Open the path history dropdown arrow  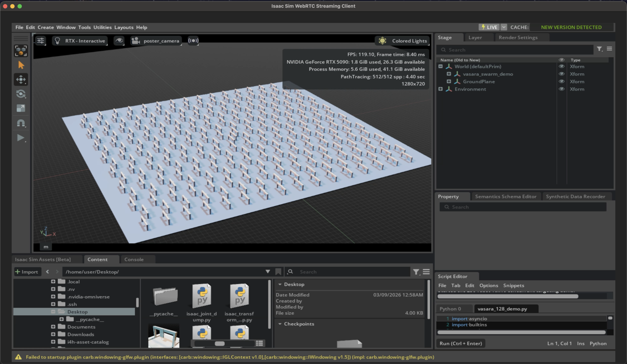268,272
